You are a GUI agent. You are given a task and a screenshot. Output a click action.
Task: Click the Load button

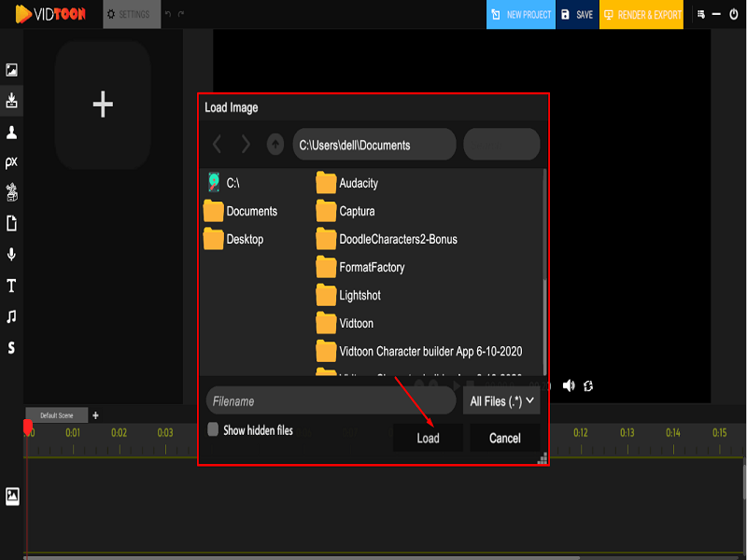428,438
